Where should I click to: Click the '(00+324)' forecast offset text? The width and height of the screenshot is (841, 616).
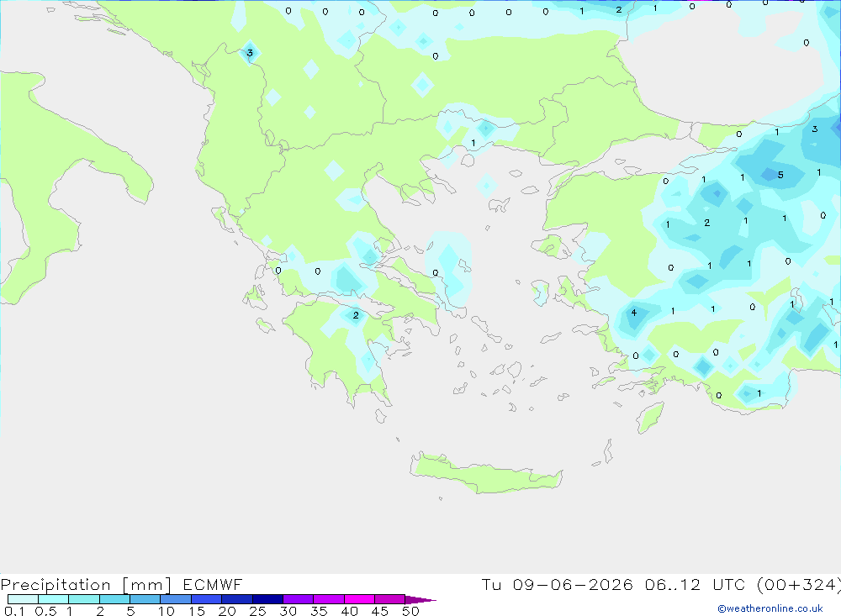click(798, 584)
